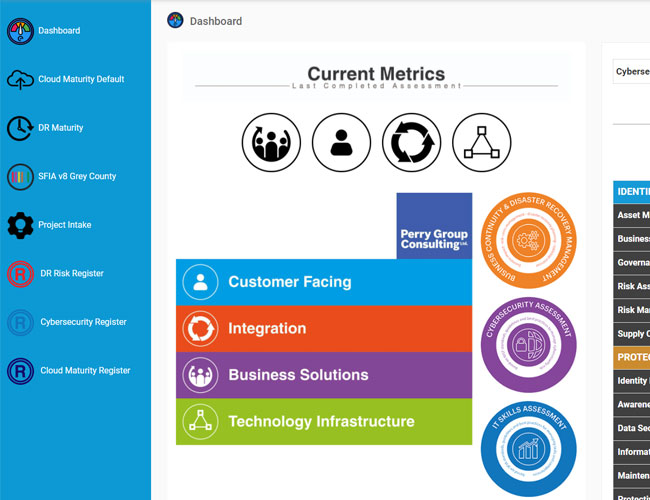Viewport: 650px width, 500px height.
Task: Select the group-of-people metrics circle icon
Action: coord(271,142)
